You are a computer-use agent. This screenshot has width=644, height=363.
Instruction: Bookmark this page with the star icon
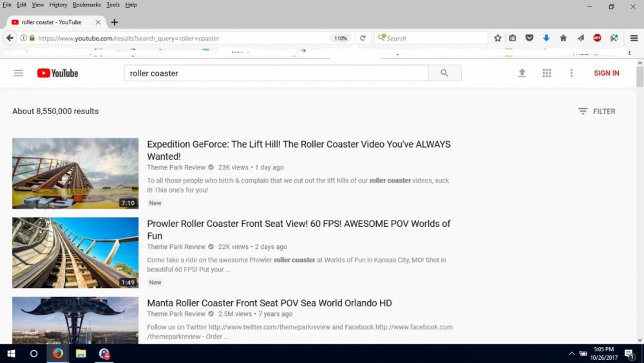[498, 38]
